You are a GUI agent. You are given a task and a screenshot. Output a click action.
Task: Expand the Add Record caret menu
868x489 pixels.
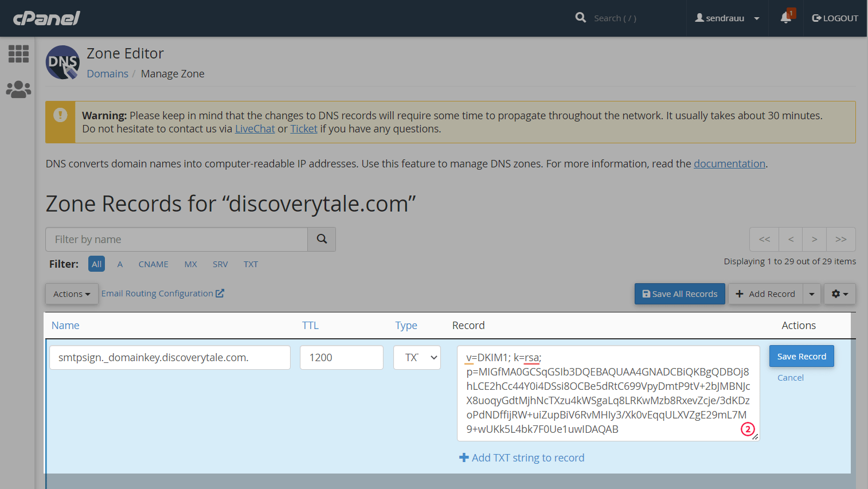tap(812, 294)
